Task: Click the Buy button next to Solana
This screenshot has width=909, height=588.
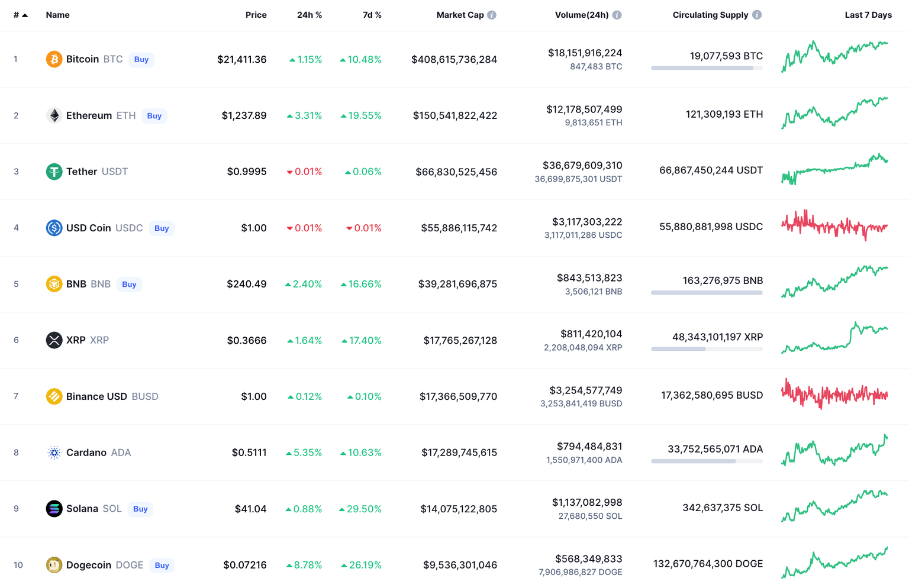Action: (x=140, y=509)
